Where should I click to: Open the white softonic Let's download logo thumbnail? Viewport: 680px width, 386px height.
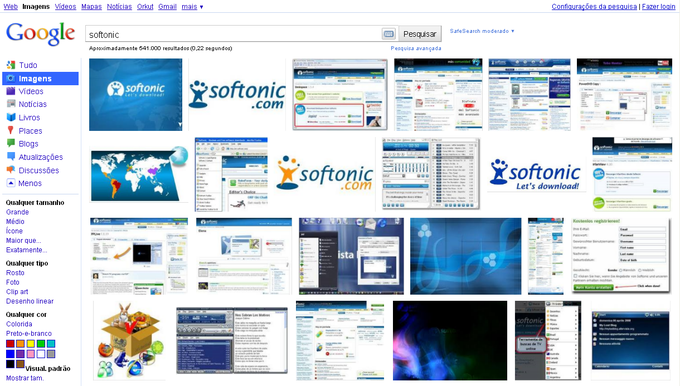(536, 174)
